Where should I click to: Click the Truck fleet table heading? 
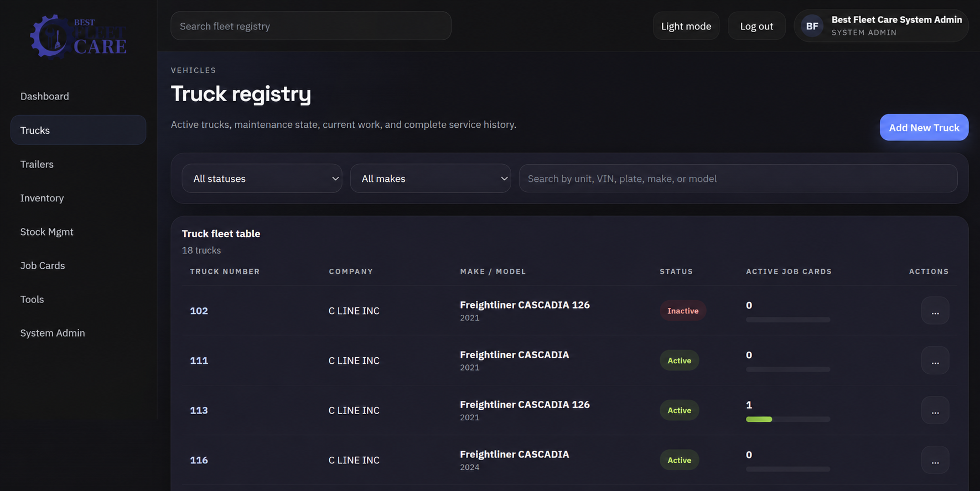[221, 233]
